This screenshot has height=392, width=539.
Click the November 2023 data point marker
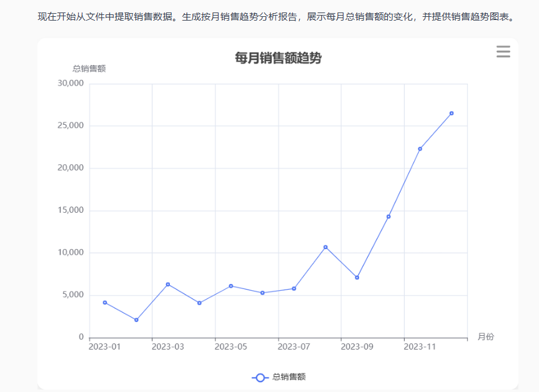(420, 149)
